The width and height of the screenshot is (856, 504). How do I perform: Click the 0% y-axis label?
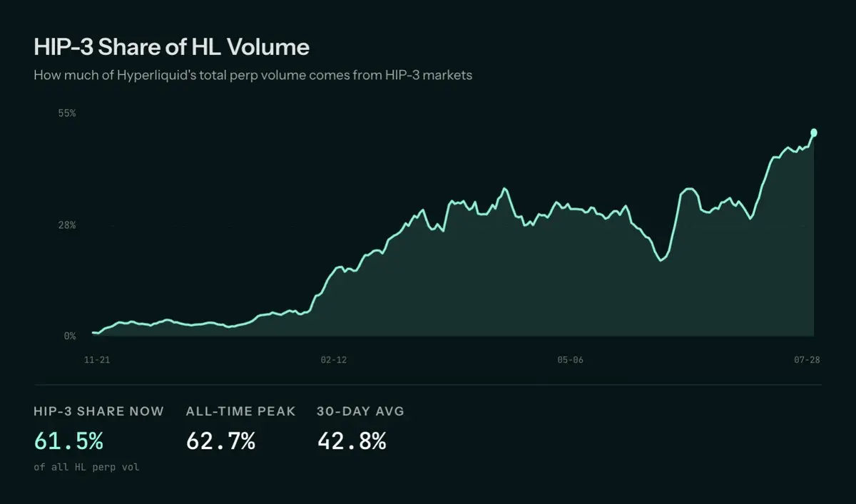pyautogui.click(x=70, y=336)
